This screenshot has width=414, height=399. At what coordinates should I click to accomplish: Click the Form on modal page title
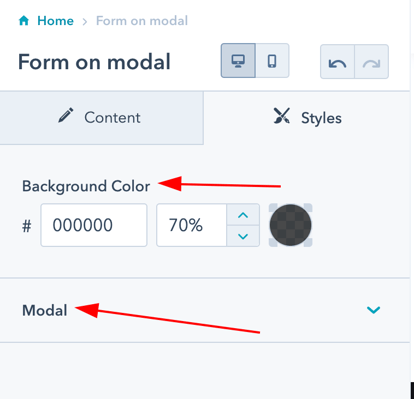click(x=94, y=62)
